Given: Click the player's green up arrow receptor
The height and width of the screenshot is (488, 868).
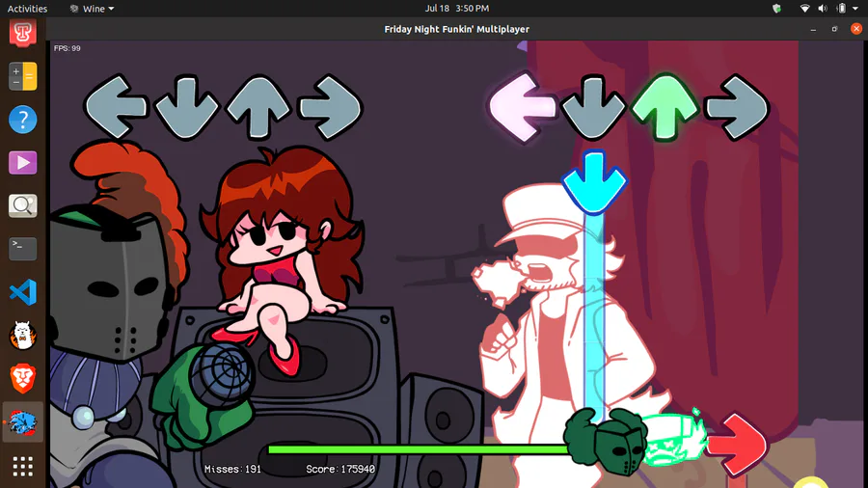Looking at the screenshot, I should tap(665, 106).
